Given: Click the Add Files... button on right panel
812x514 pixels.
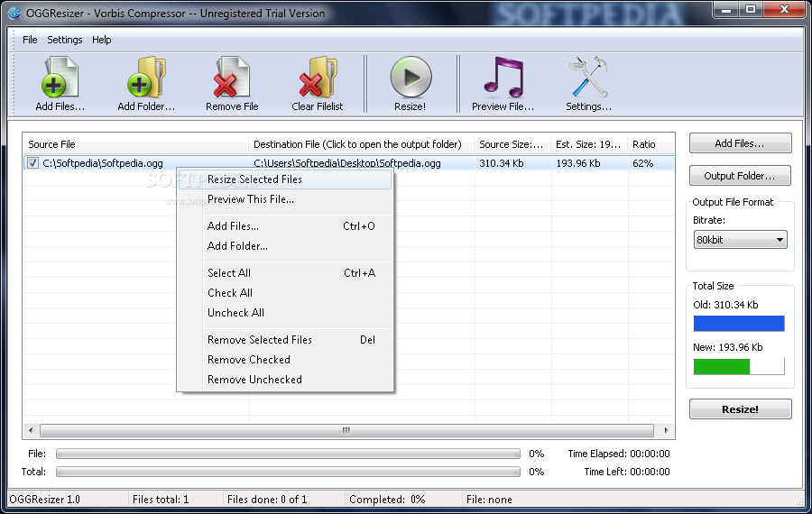Looking at the screenshot, I should click(x=740, y=143).
